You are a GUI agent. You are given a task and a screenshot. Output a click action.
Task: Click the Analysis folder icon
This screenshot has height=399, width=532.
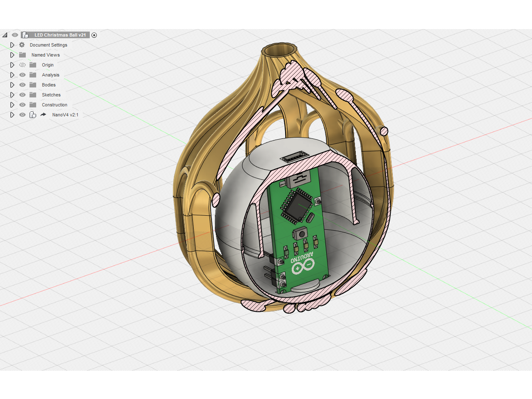click(33, 75)
